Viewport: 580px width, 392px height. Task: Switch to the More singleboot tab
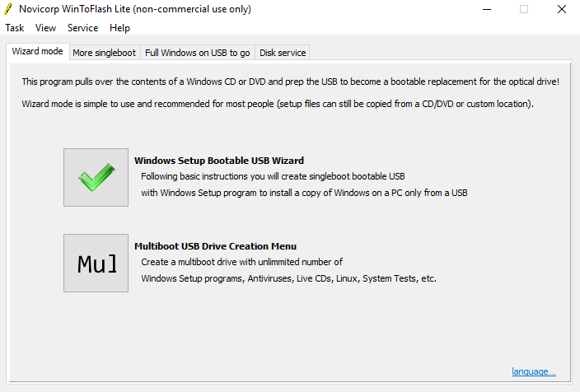[x=105, y=53]
